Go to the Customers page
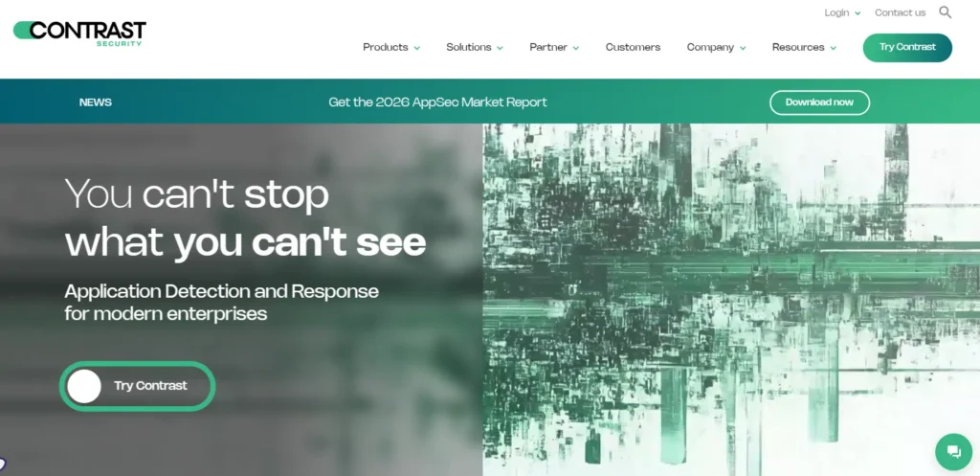Screen dimensions: 980x476 tap(633, 47)
